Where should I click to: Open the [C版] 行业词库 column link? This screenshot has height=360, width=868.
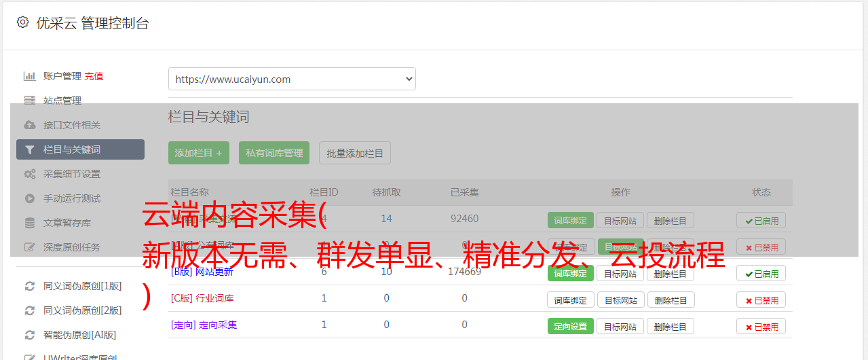point(202,298)
